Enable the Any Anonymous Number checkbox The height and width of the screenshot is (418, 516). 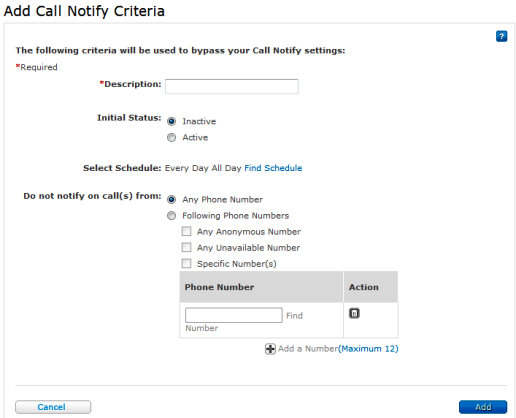click(x=186, y=231)
